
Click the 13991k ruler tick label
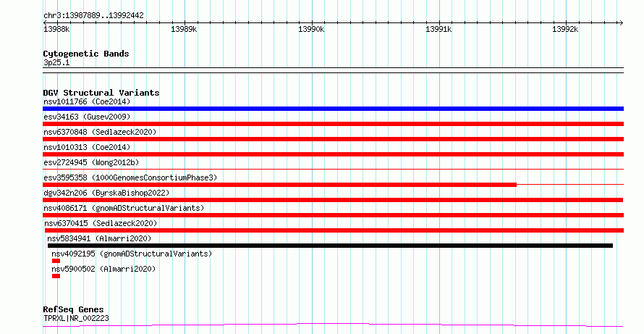tap(438, 29)
